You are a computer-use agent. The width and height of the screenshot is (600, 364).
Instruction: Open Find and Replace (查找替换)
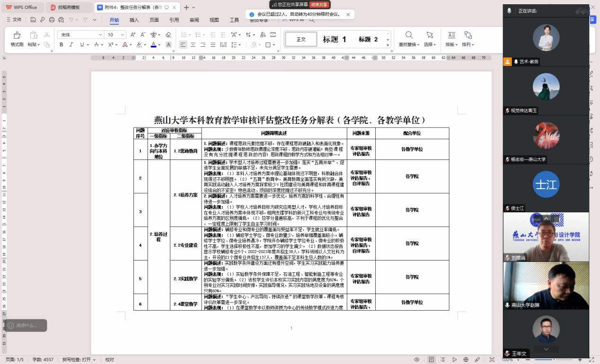tap(409, 39)
